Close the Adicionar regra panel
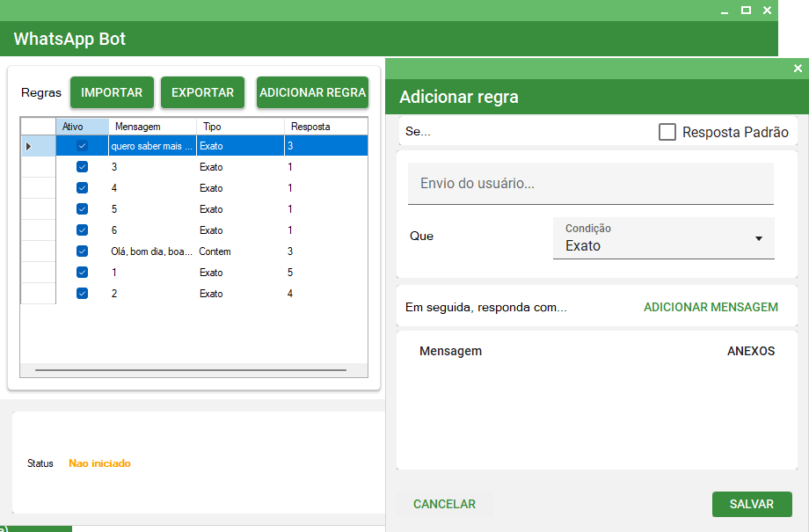 (798, 69)
